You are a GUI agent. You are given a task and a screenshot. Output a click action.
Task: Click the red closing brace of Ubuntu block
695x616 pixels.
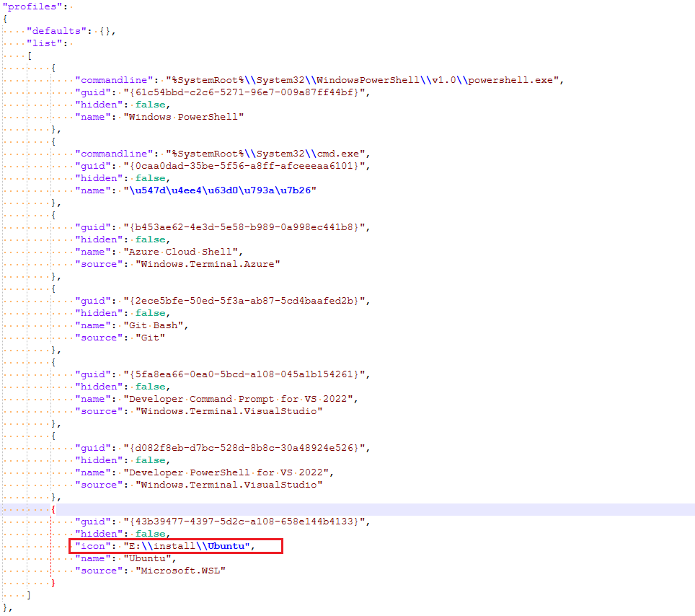pyautogui.click(x=53, y=584)
